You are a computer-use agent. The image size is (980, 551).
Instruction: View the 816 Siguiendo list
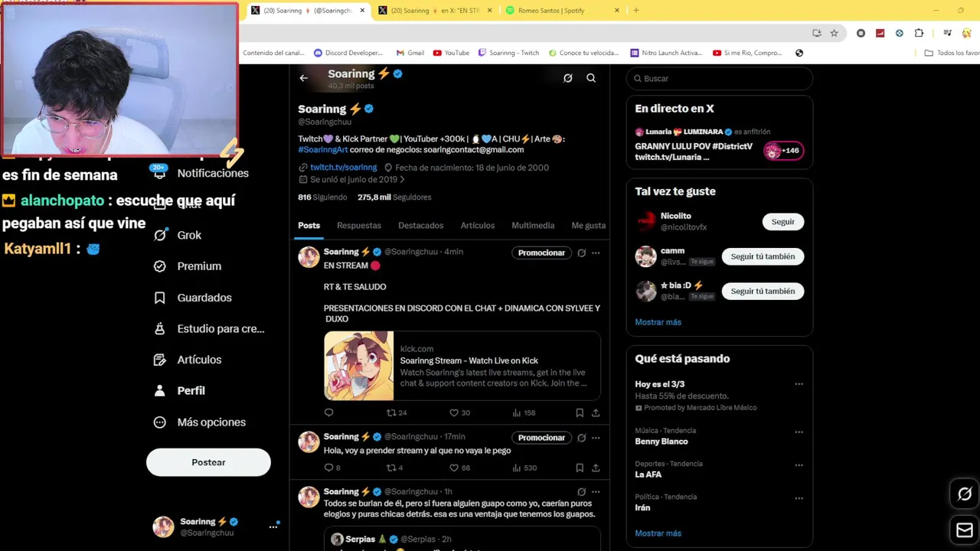click(x=322, y=197)
